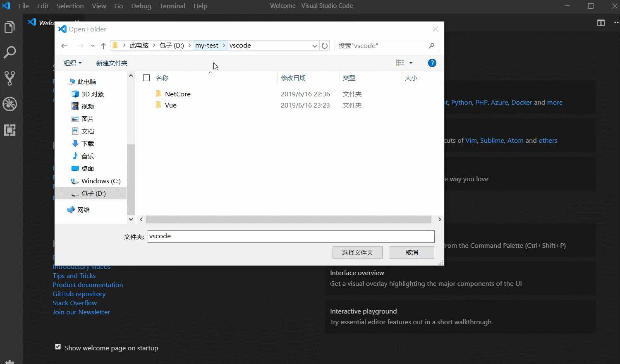Open the Product documentation link
Screen dimensions: 620x364
point(88,285)
